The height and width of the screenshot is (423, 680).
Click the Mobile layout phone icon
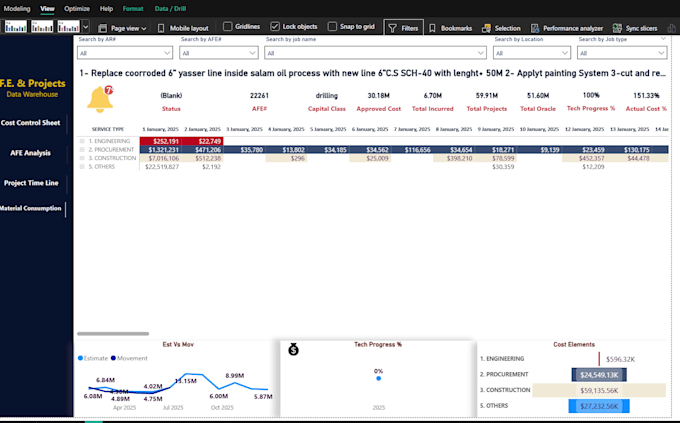(x=161, y=28)
